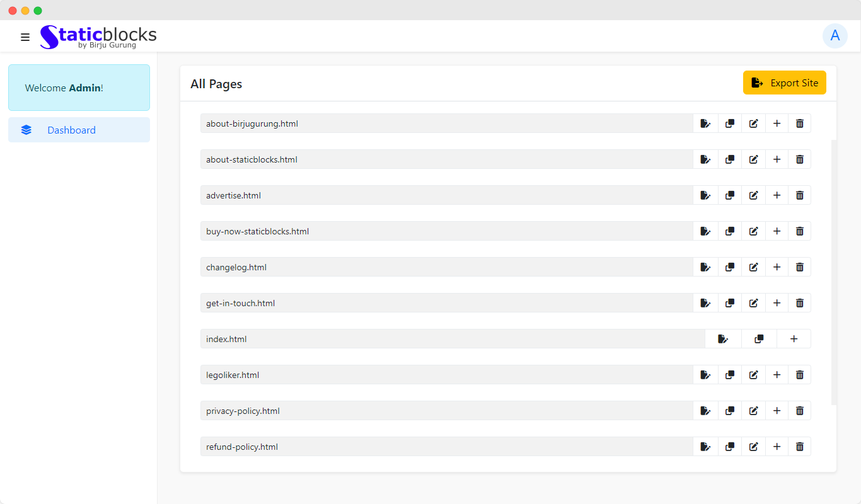Click file-pen edit icon for changelog.html
Screen dimensions: 861x504
tap(706, 267)
